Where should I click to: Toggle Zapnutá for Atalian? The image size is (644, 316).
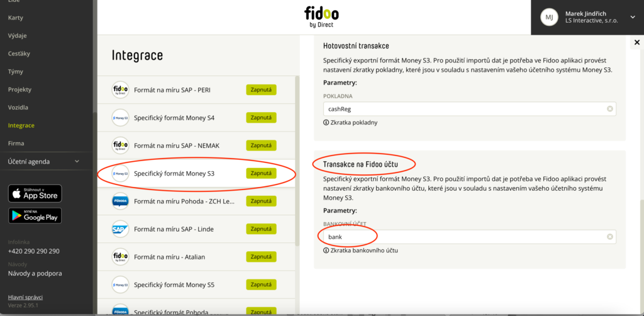(261, 257)
